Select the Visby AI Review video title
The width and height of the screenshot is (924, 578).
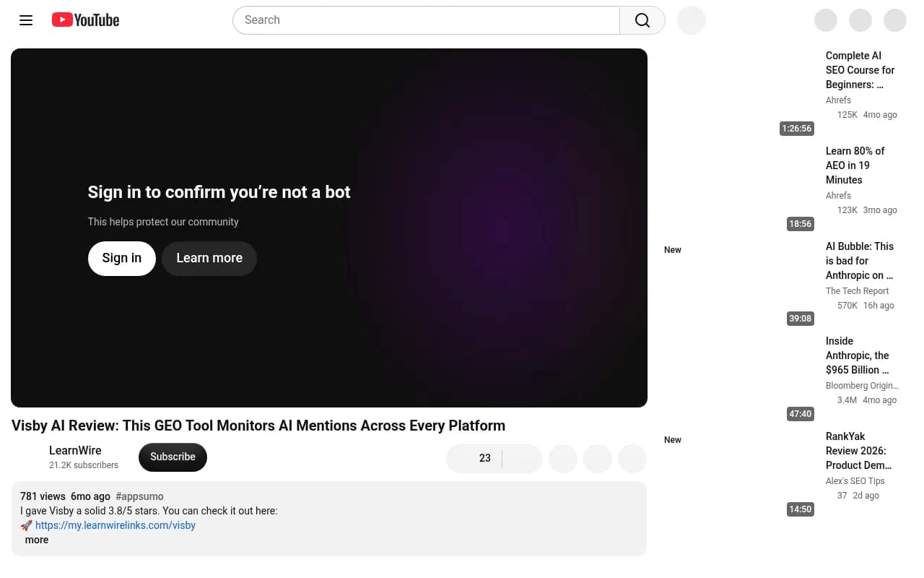click(x=258, y=426)
